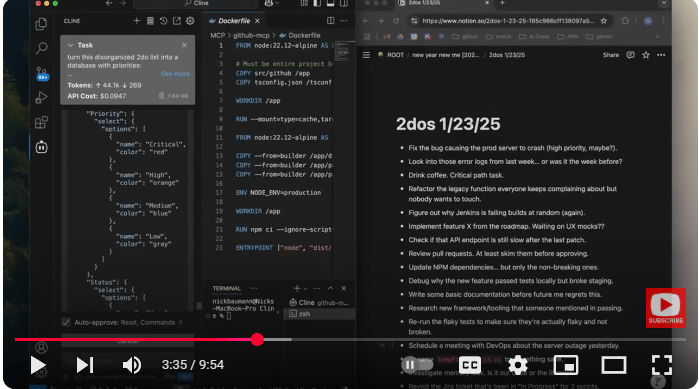Split the Dockerfile editor
The width and height of the screenshot is (699, 389).
[330, 21]
